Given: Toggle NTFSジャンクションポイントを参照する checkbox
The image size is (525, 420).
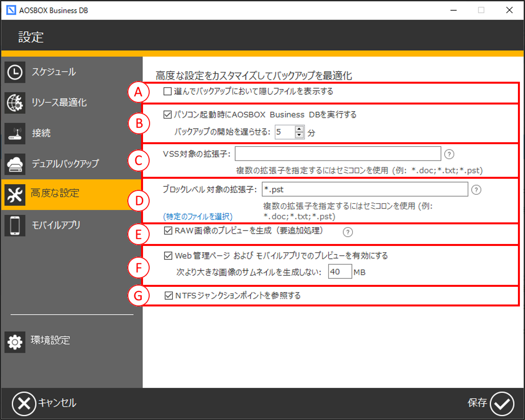Looking at the screenshot, I should (169, 295).
